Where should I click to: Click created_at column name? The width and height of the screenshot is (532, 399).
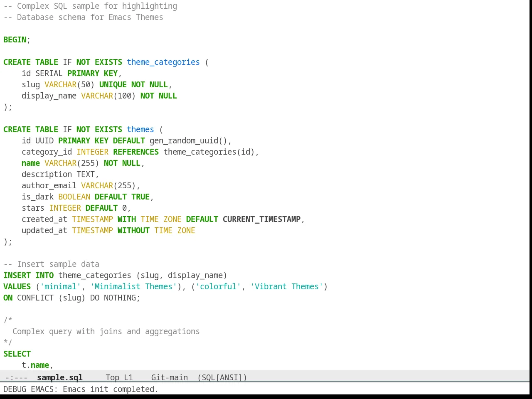[x=44, y=219]
